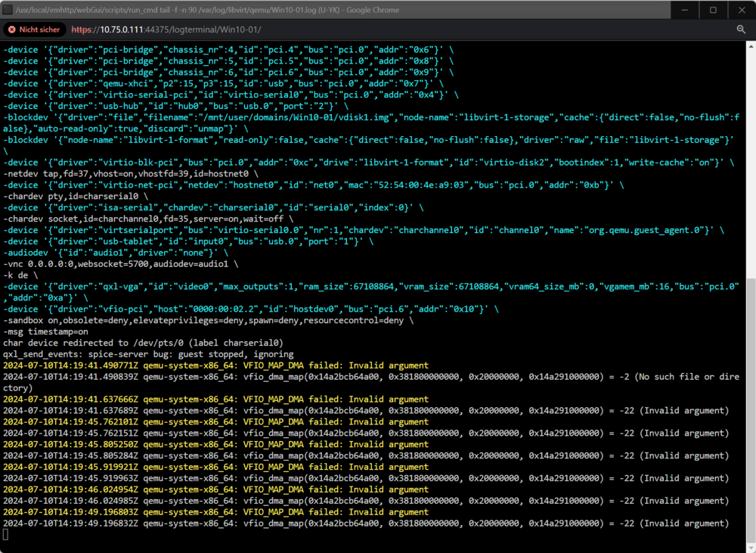Minimize the log terminal window
756x553 pixels.
(685, 10)
